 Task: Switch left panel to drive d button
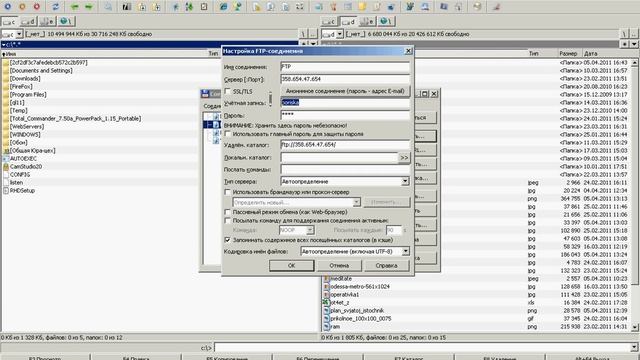[x=28, y=21]
